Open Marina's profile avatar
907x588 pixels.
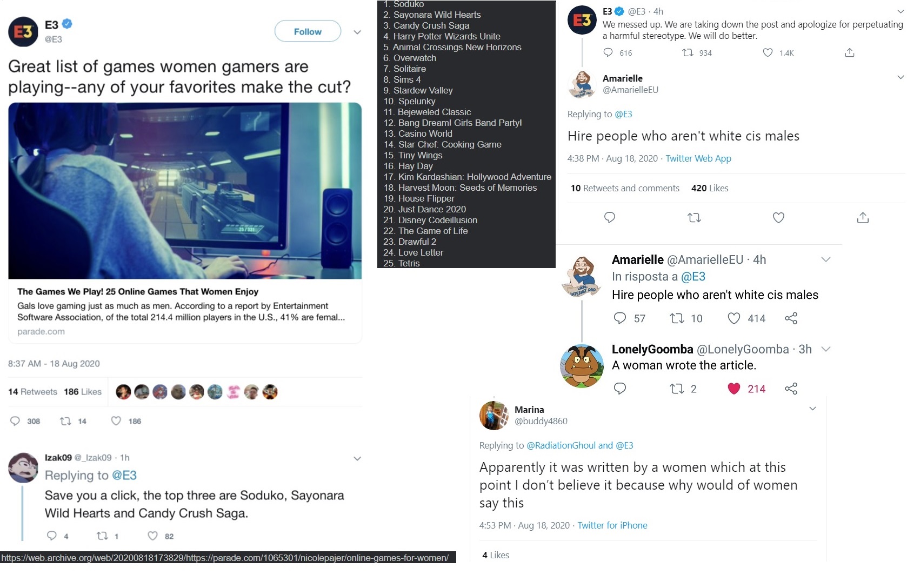[x=494, y=416]
